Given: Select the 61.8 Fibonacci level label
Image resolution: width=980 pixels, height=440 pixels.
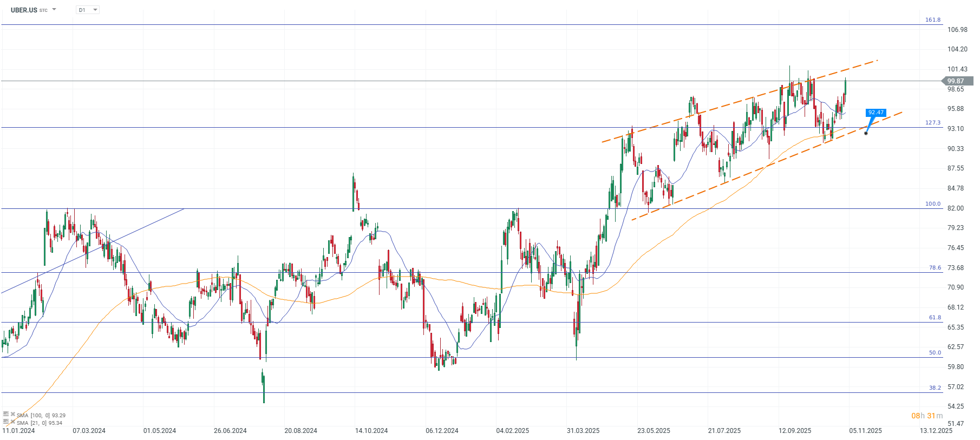Looking at the screenshot, I should click(935, 318).
